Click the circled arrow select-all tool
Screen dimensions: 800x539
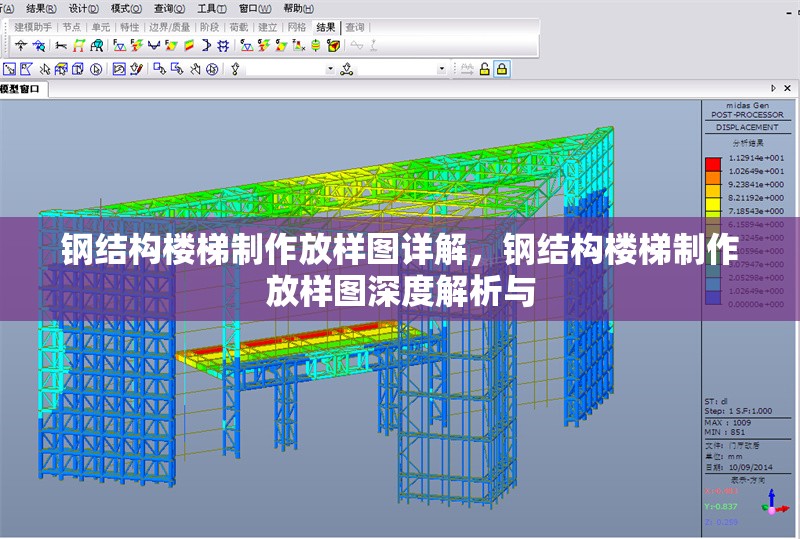[x=95, y=69]
